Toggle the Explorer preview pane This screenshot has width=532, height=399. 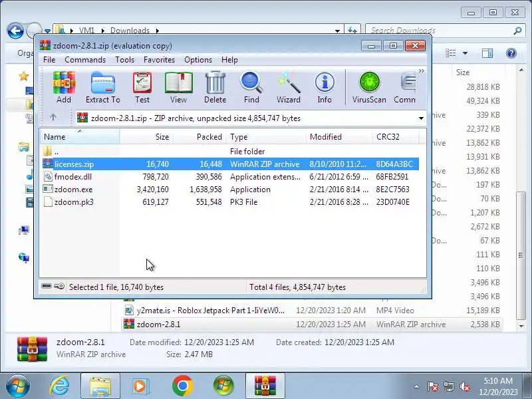pyautogui.click(x=487, y=53)
